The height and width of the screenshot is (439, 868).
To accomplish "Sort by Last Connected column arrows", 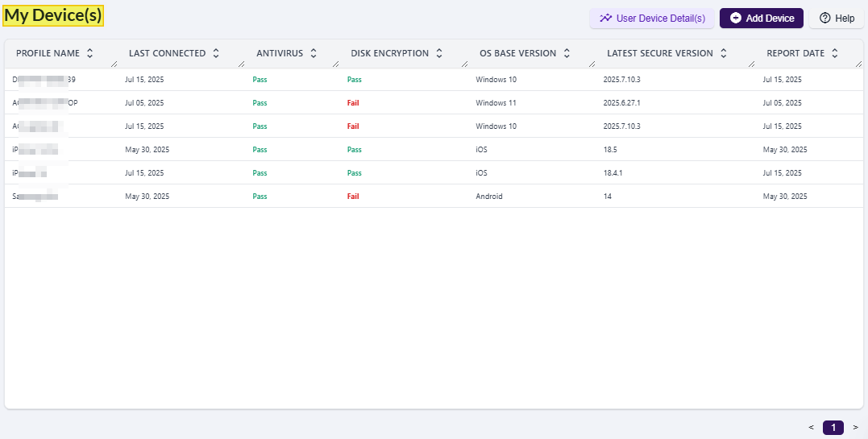I will point(215,53).
